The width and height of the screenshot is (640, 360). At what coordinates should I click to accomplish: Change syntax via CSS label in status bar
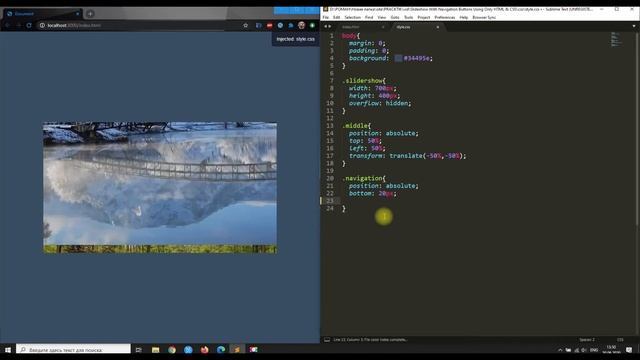[620, 340]
